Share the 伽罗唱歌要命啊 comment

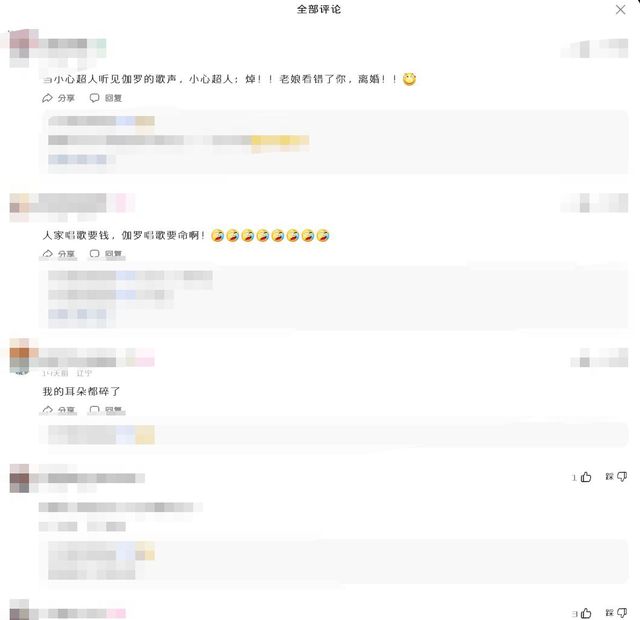[59, 254]
